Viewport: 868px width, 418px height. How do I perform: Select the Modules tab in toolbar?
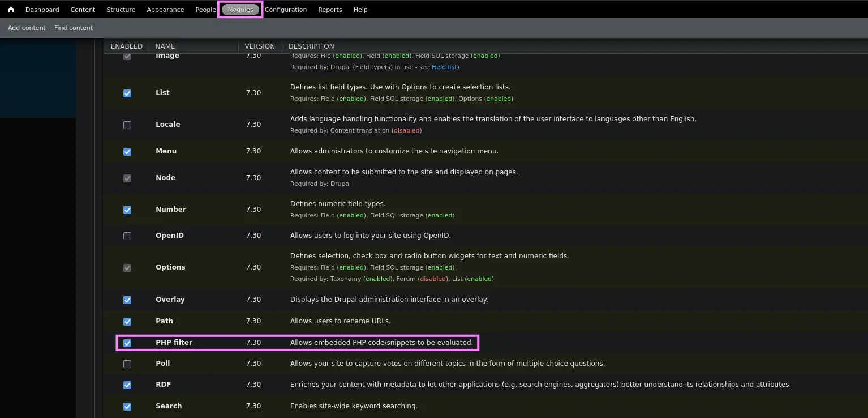[x=240, y=10]
